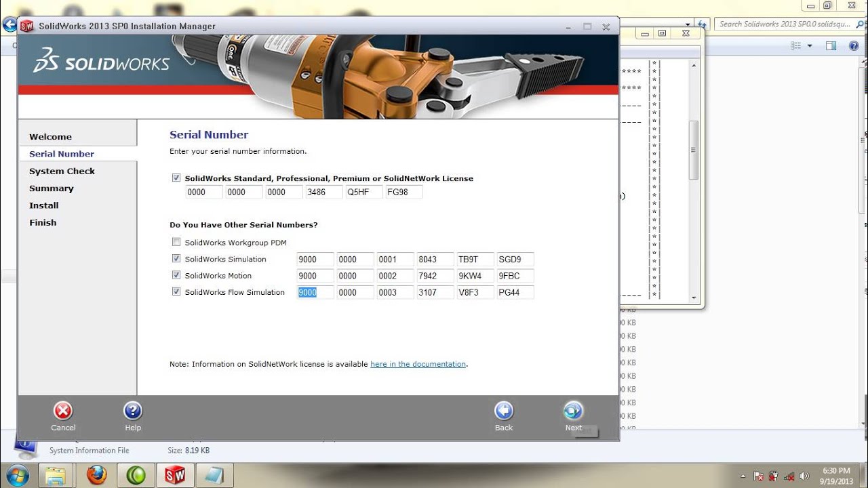Click the clock showing 6:30 PM
Viewport: 868px width, 488px height.
click(x=835, y=470)
